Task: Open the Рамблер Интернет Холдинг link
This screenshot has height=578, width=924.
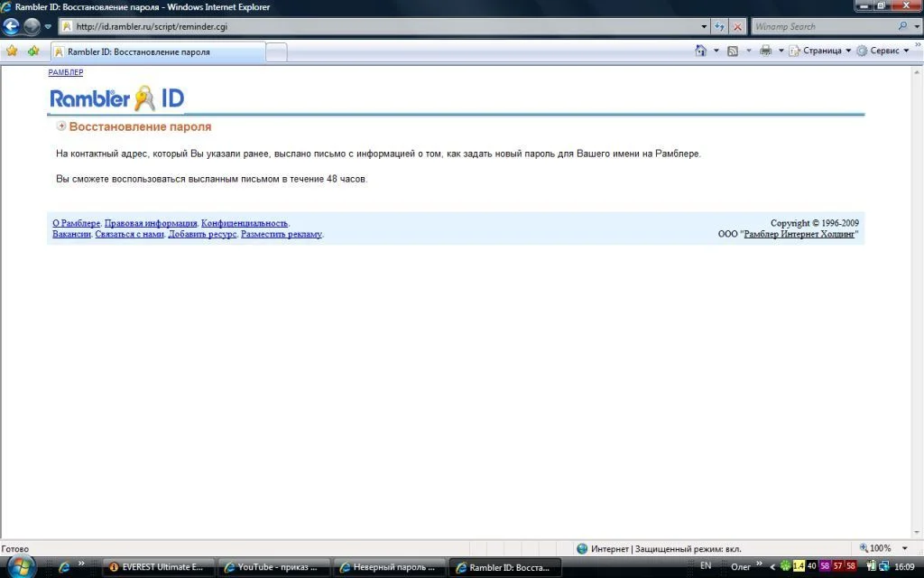Action: click(799, 234)
